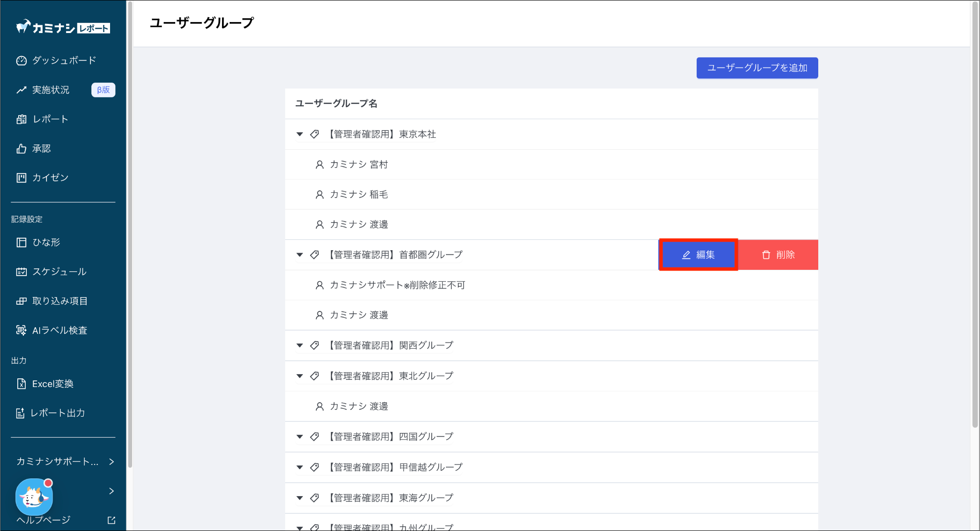Screen dimensions: 980x531
Task: Click the 実施状況 trend line icon
Action: [x=21, y=90]
